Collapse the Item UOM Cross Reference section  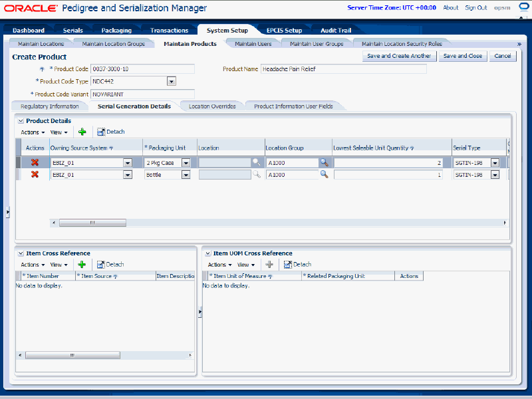[207, 253]
